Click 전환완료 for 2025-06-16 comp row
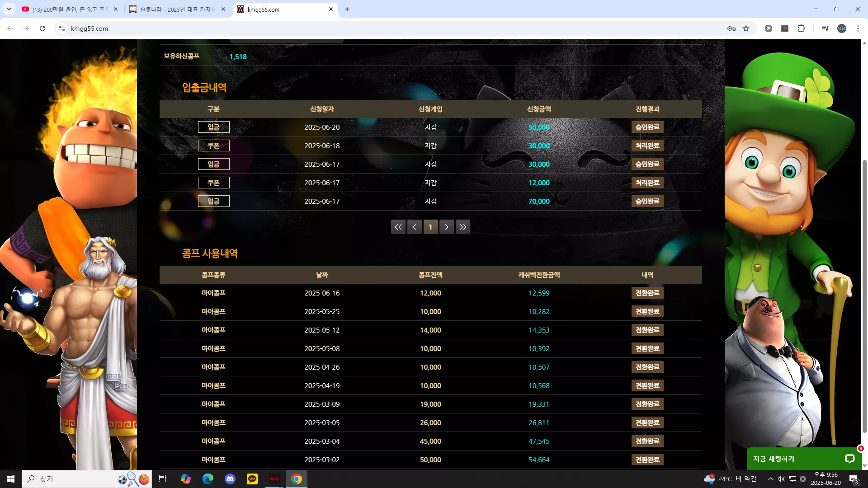The image size is (868, 488). point(647,293)
